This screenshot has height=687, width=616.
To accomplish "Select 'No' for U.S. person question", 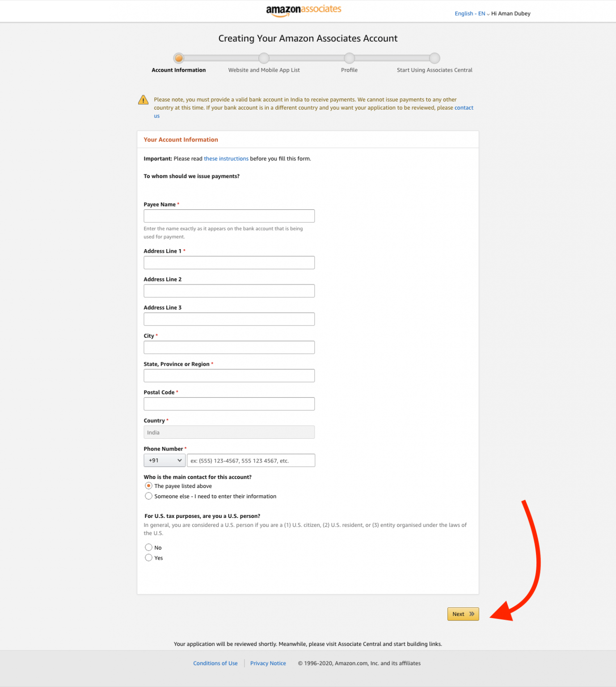I will click(148, 547).
